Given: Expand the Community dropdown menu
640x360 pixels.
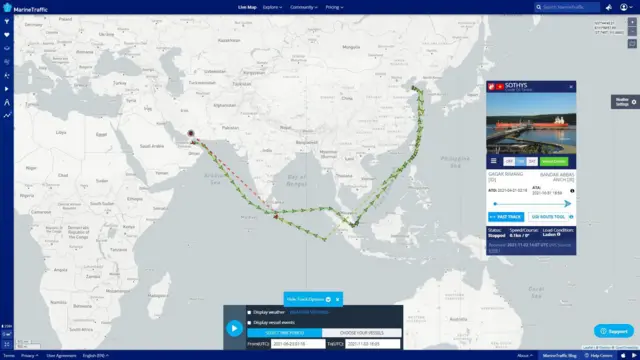Looking at the screenshot, I should (x=304, y=7).
